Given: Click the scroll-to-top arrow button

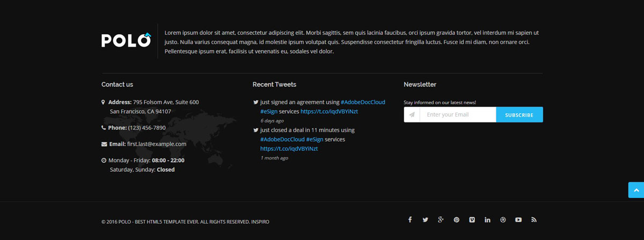Looking at the screenshot, I should pyautogui.click(x=636, y=190).
